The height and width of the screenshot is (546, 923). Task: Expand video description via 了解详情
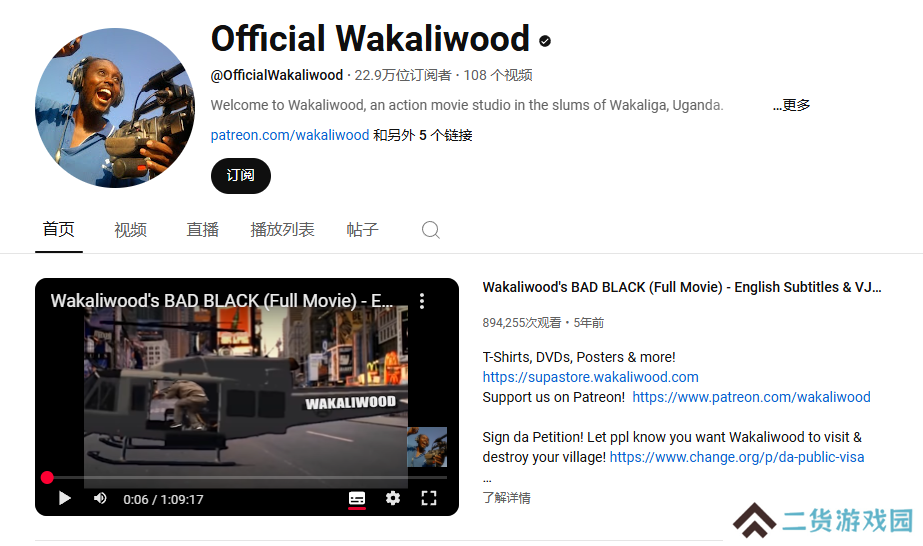pyautogui.click(x=506, y=498)
